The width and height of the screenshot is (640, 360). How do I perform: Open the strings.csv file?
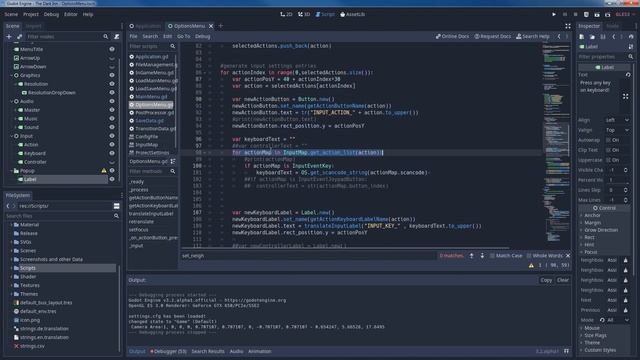pos(32,346)
